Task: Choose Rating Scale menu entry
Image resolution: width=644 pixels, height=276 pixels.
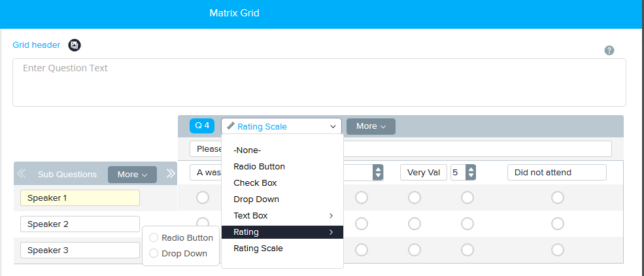Action: pos(258,248)
